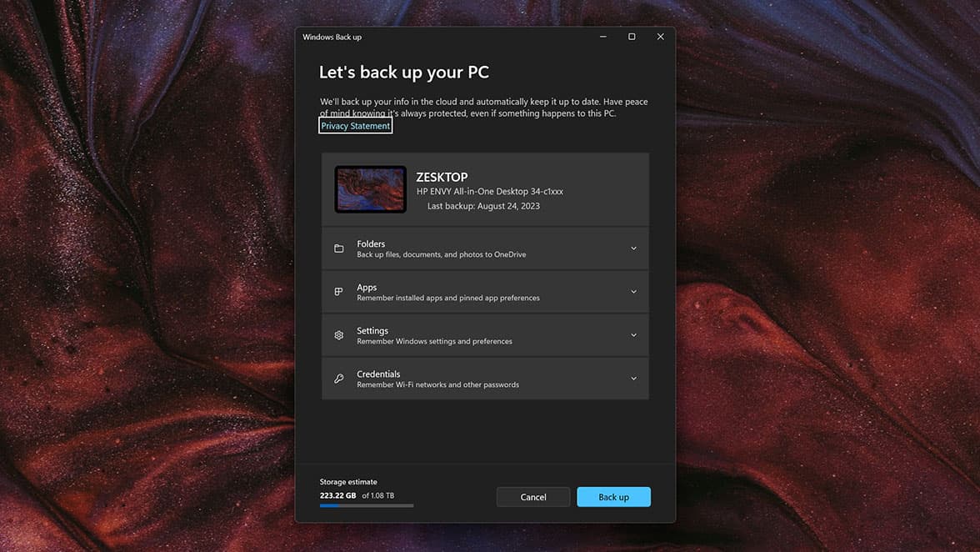The image size is (980, 552).
Task: Click the Settings gear icon
Action: pos(338,334)
